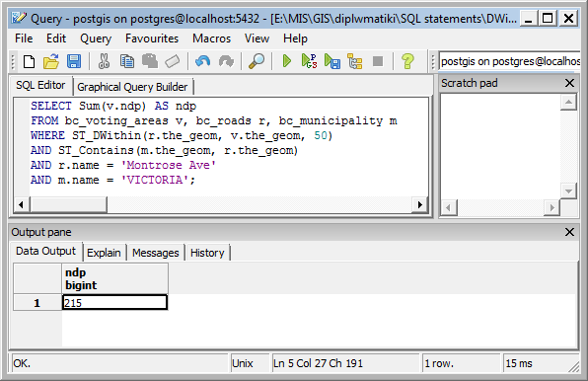Copy selected text to clipboard
588x381 pixels.
[x=127, y=61]
